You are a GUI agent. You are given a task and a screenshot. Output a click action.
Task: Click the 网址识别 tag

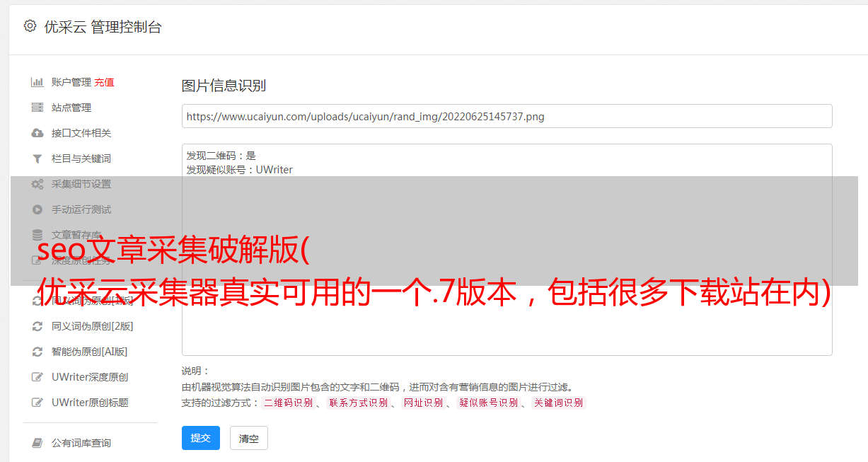tap(423, 403)
